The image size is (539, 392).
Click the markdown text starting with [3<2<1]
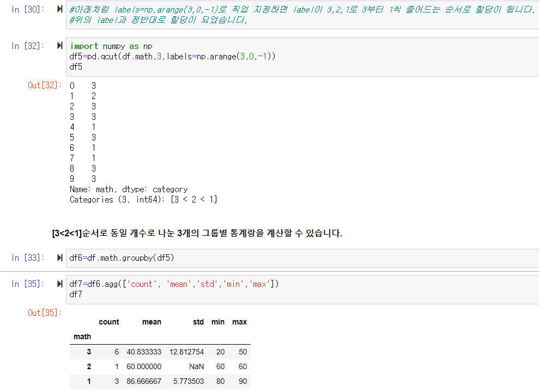click(x=197, y=234)
